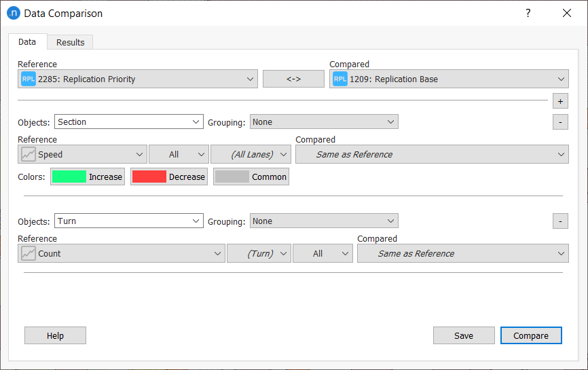Click the plus button to add comparison
The width and height of the screenshot is (588, 370).
(x=560, y=101)
